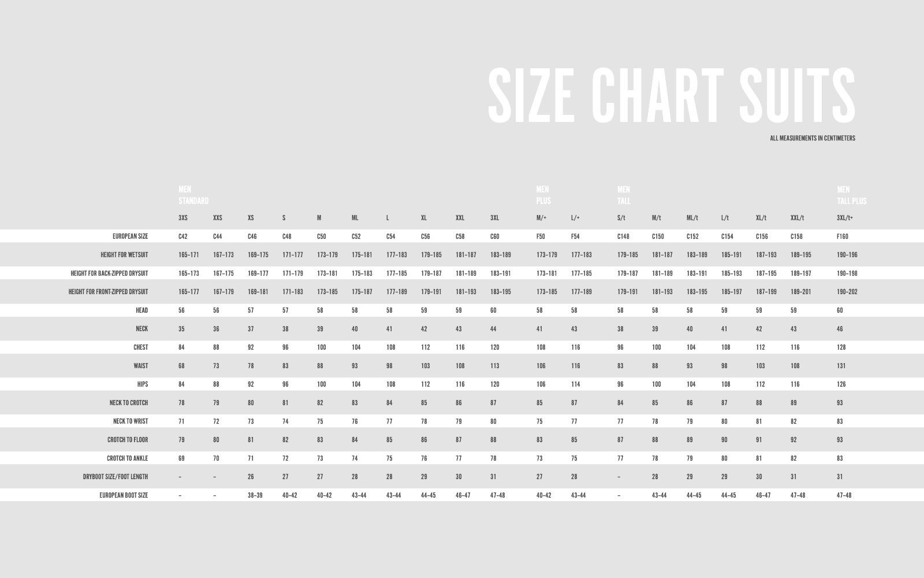Select the 3XL size column header
The width and height of the screenshot is (924, 578).
(x=495, y=218)
